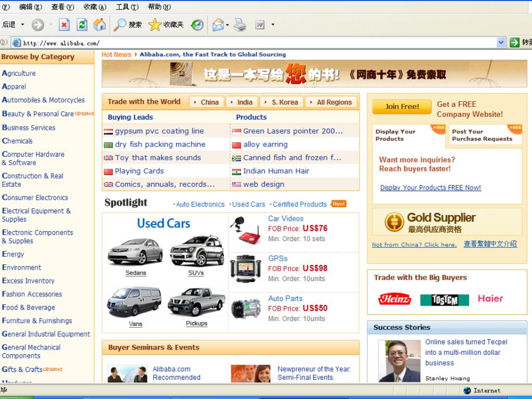
Task: Click the page icon in the address bar
Action: click(x=16, y=43)
